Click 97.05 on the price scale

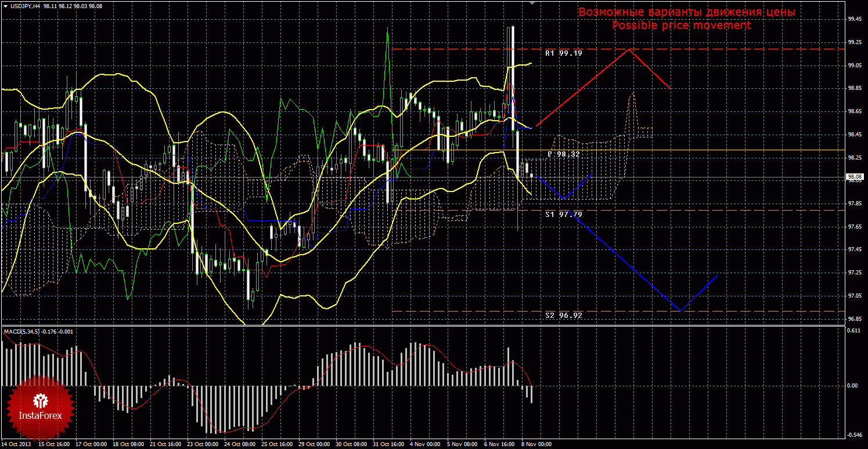pyautogui.click(x=855, y=295)
